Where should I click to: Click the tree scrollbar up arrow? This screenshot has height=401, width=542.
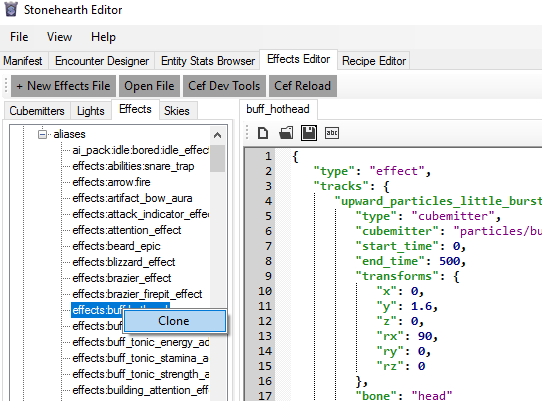[217, 135]
